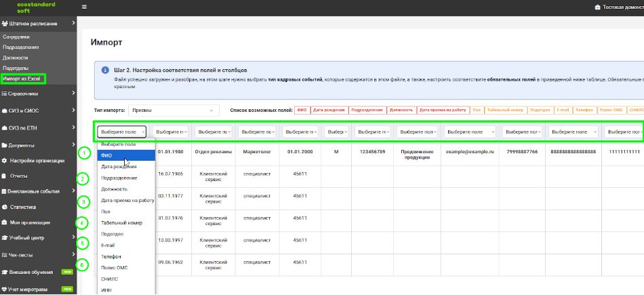Open field dropdown above Отдел рекламы column
644x295 pixels.
click(x=213, y=132)
